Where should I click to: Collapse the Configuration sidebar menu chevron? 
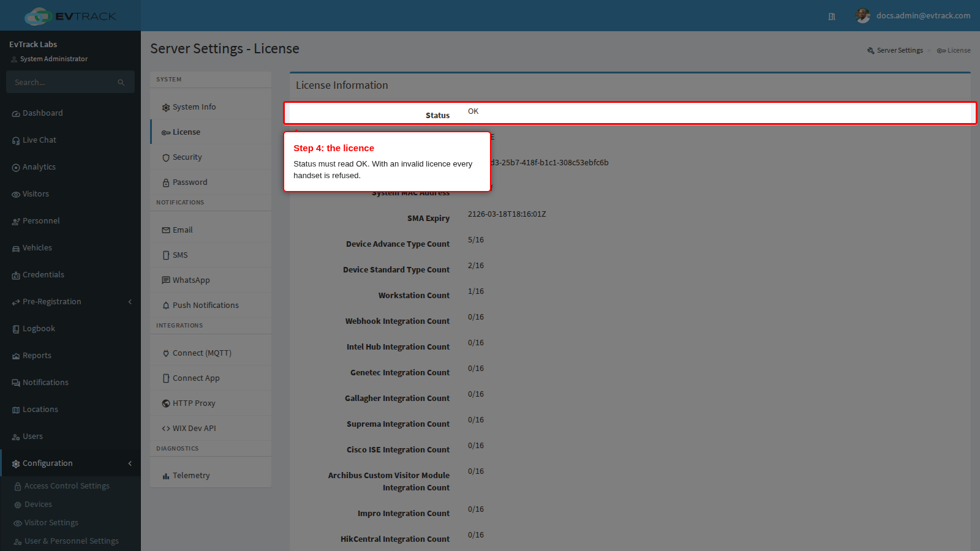tap(130, 463)
